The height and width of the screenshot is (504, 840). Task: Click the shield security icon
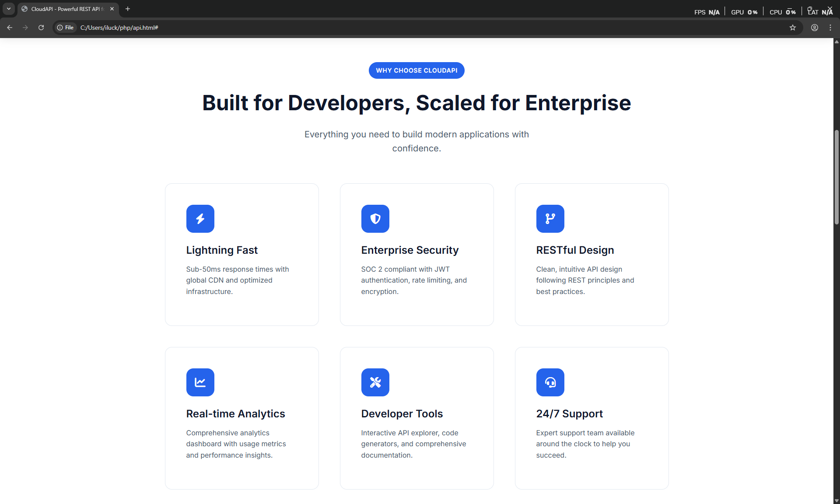(x=375, y=219)
